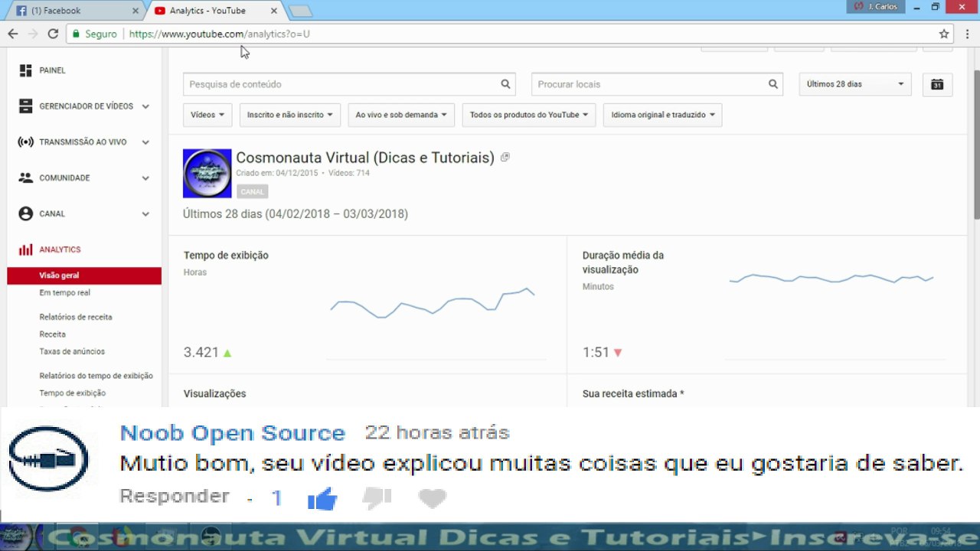Open Cosmonauta Virtual channel name link
The width and height of the screenshot is (980, 551).
point(365,158)
